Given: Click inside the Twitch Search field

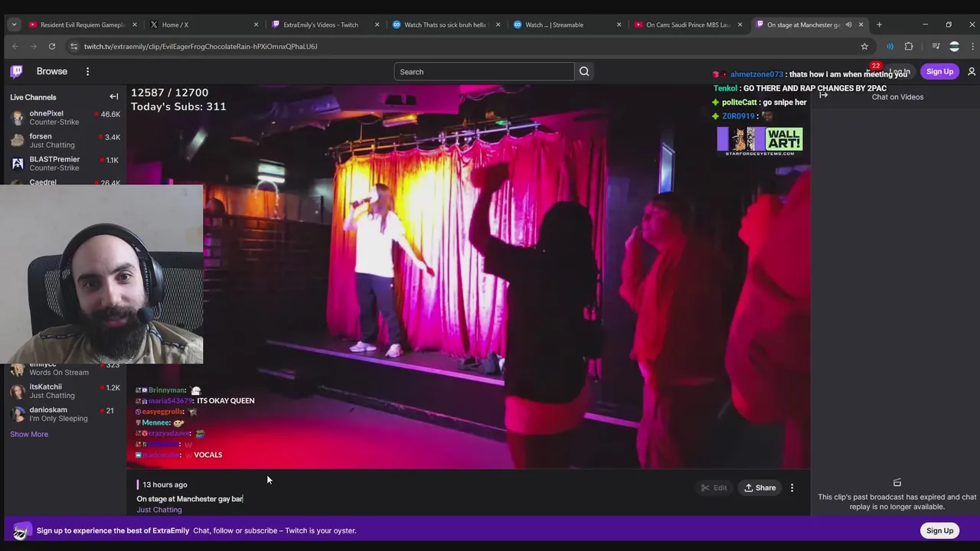Looking at the screenshot, I should [x=484, y=72].
